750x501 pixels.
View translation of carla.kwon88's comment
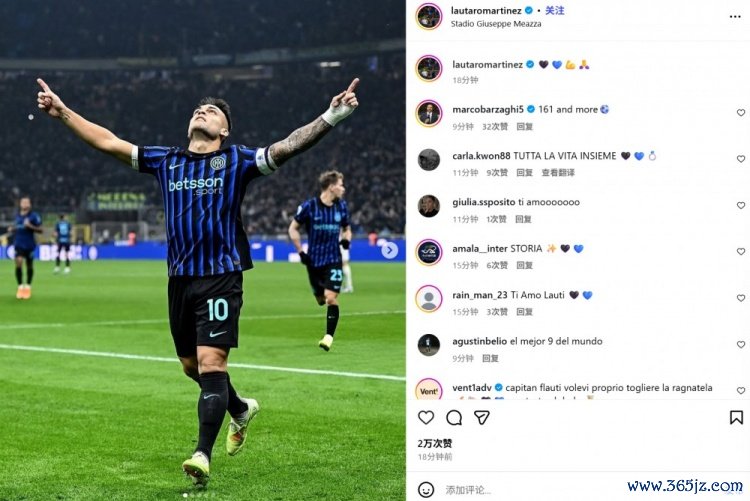click(x=558, y=173)
